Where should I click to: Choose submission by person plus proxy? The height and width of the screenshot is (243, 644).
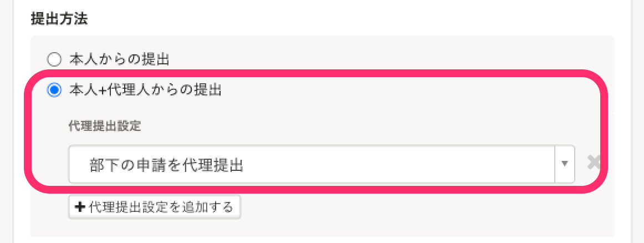[x=53, y=90]
